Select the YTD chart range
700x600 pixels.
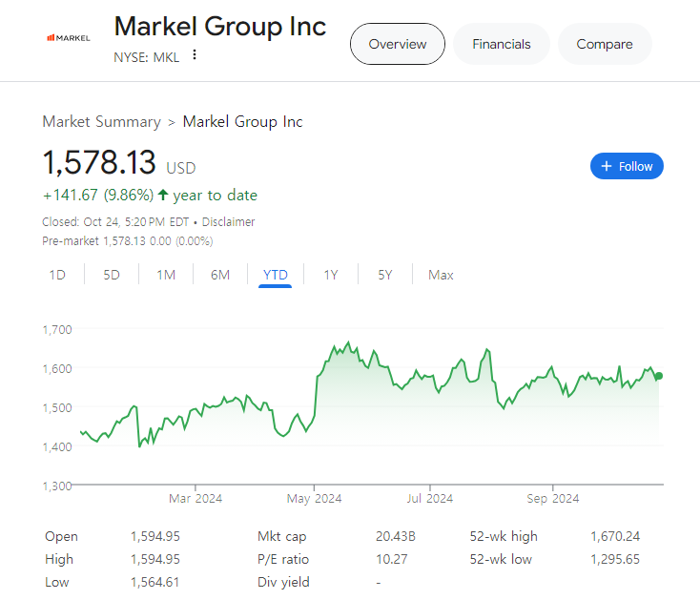(275, 275)
